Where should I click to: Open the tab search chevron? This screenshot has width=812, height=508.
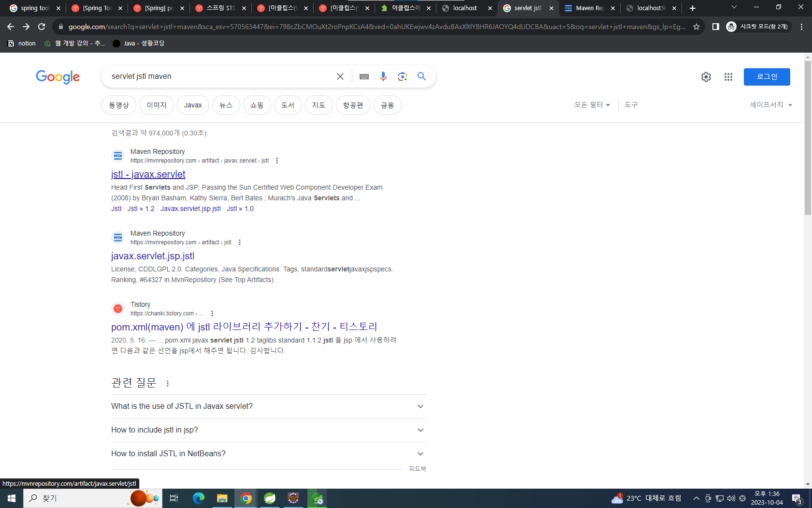point(734,7)
